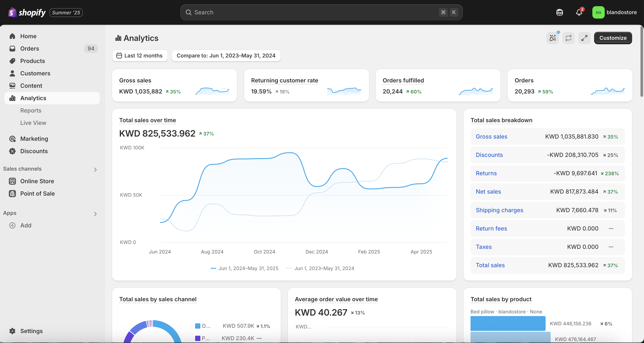The image size is (644, 343).
Task: Click the AI insights sparkle icon button
Action: (552, 38)
